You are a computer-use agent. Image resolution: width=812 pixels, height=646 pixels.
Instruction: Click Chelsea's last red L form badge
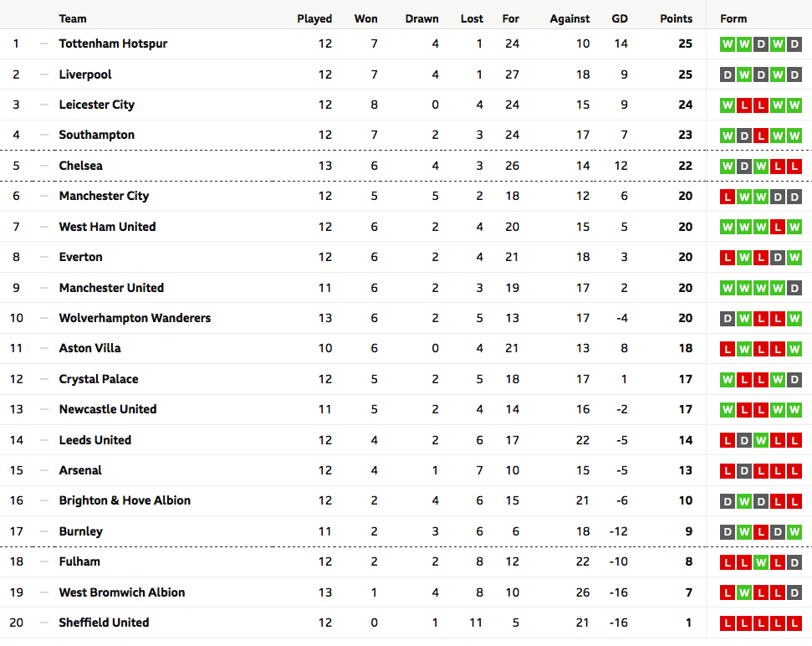coord(794,167)
